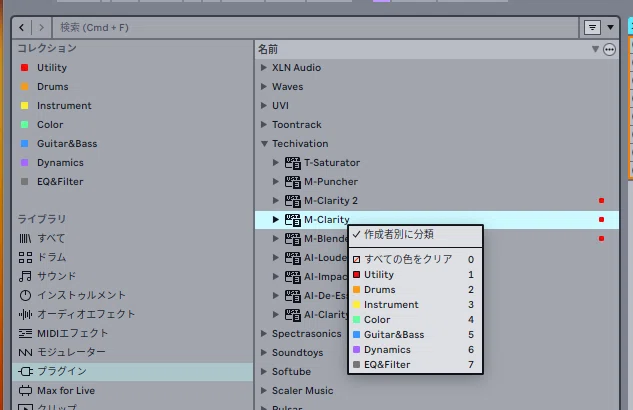The image size is (633, 410).
Task: Assign Utility color from context menu
Action: [x=415, y=274]
